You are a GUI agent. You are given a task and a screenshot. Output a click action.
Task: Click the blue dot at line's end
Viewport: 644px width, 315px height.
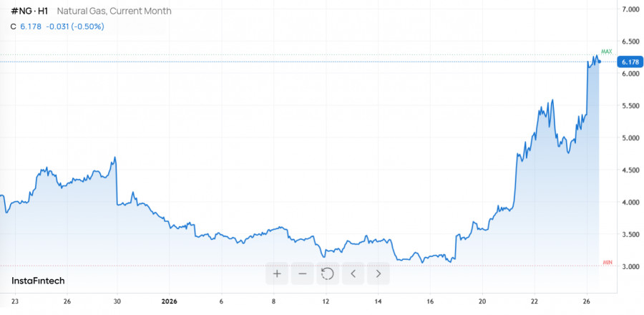600,62
